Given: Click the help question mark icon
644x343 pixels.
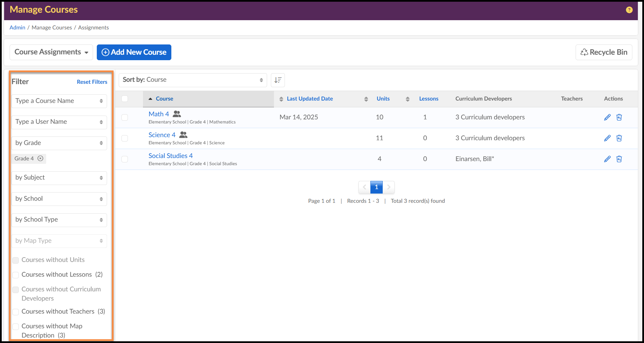Looking at the screenshot, I should pos(629,10).
